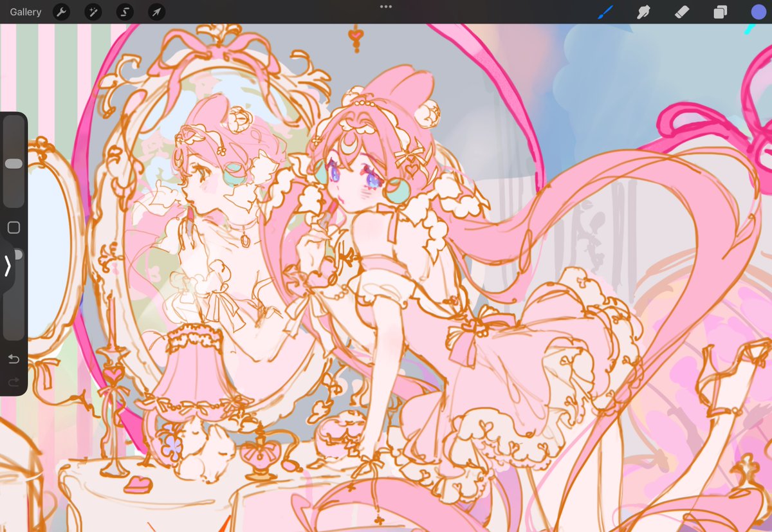Open the Adjustments magic wand menu
Screen dimensions: 772x532
click(93, 12)
